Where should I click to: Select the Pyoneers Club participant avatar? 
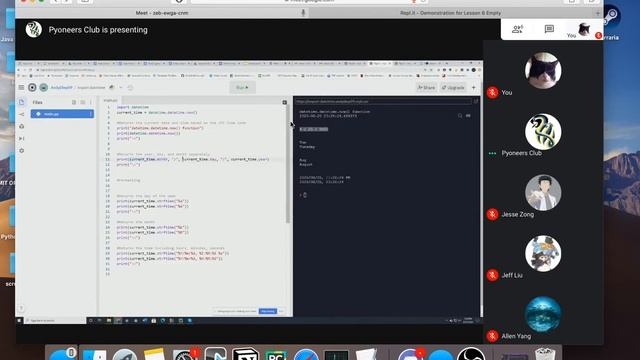click(x=543, y=132)
